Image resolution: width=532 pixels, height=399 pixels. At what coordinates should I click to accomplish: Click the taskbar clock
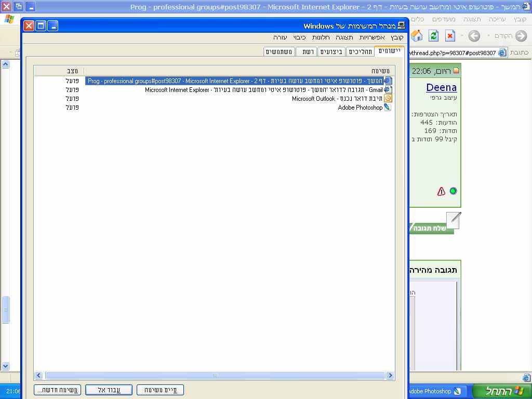[x=13, y=391]
